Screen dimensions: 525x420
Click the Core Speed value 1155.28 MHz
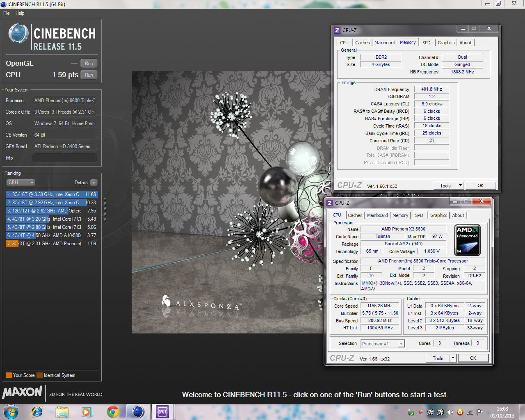pyautogui.click(x=380, y=306)
